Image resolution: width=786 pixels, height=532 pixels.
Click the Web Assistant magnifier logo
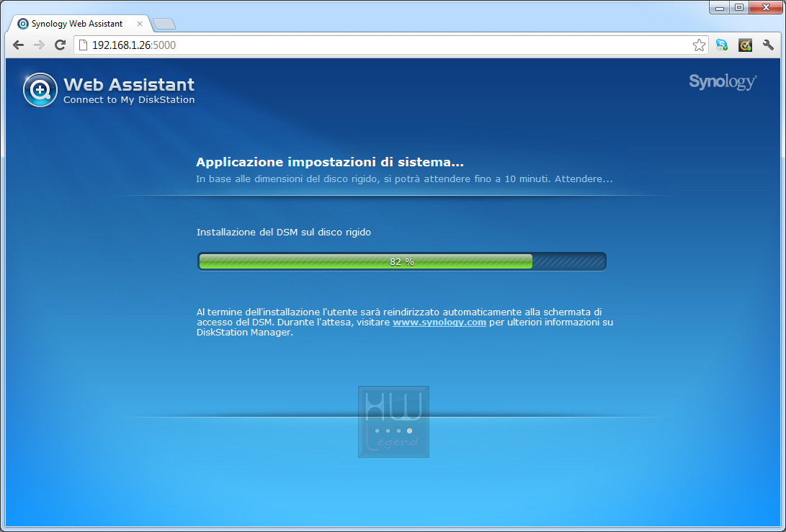pos(40,90)
